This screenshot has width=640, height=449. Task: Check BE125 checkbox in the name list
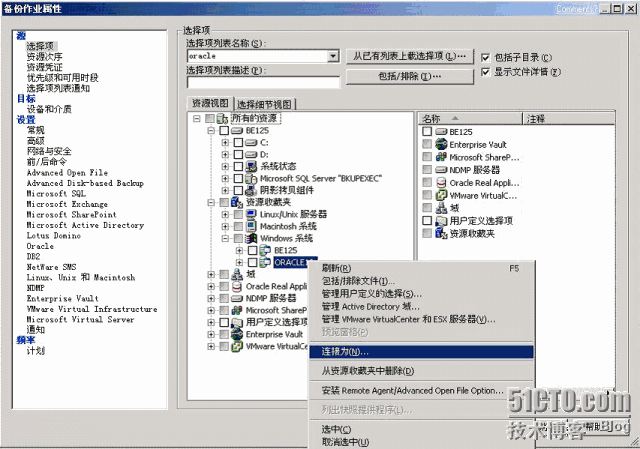point(427,131)
